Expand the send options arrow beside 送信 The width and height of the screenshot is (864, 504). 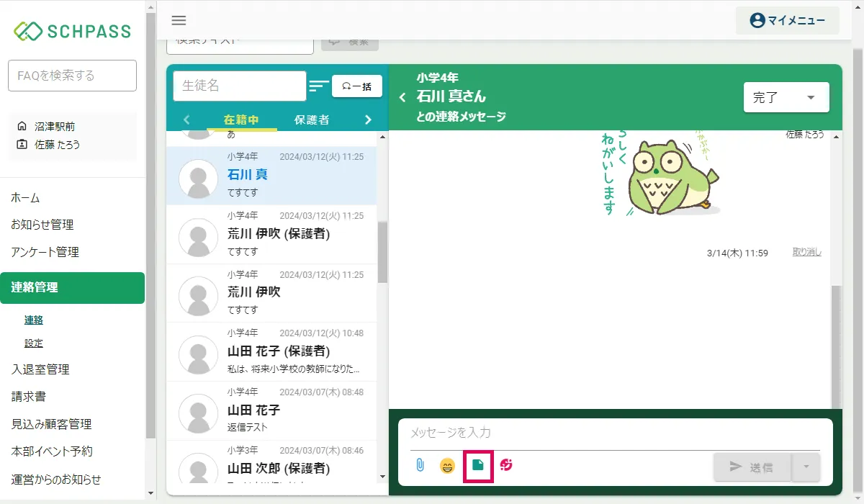(x=806, y=467)
